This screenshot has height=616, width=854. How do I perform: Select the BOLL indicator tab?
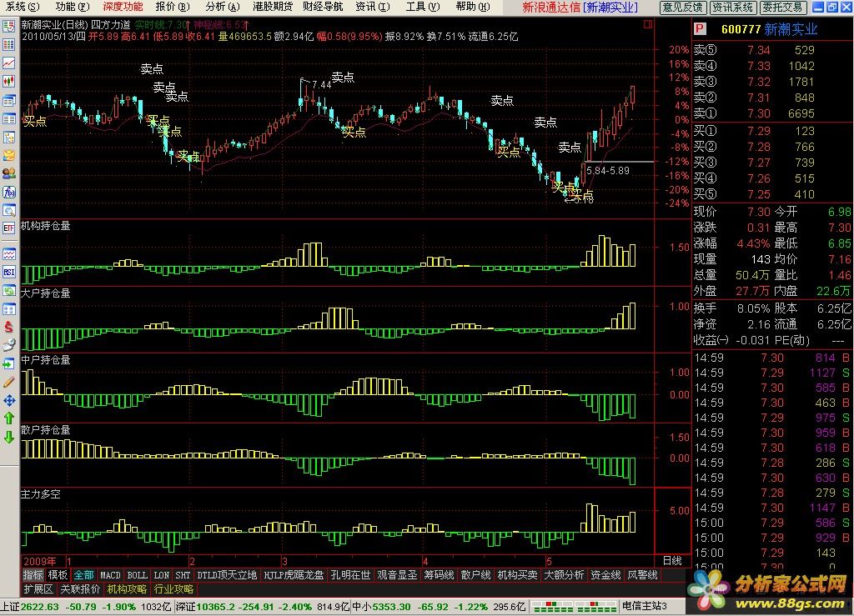pos(138,574)
